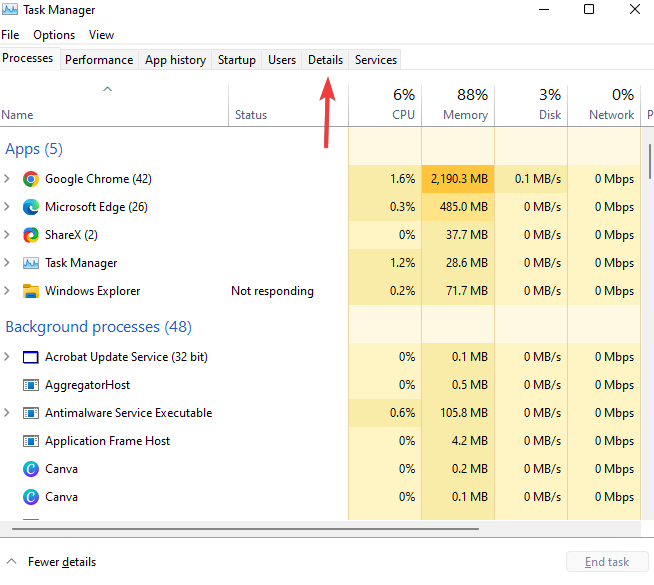Click the 71.7 MB memory cell
654x585 pixels.
tap(458, 291)
